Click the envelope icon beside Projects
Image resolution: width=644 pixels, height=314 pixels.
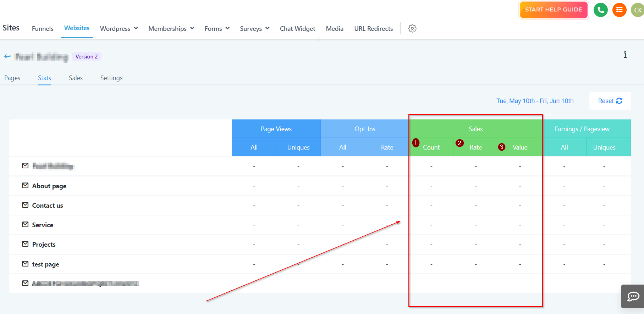click(x=25, y=244)
